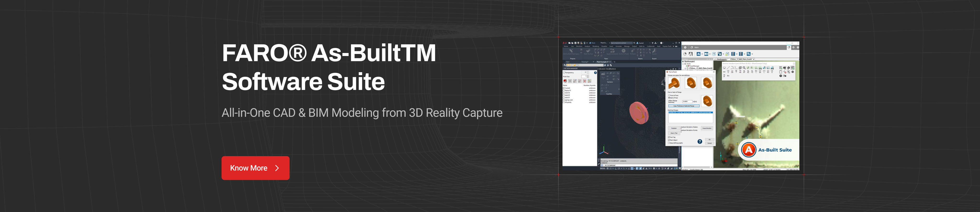The height and width of the screenshot is (212, 980).
Task: Select the red cube icon in Section Manager
Action: tap(565, 81)
